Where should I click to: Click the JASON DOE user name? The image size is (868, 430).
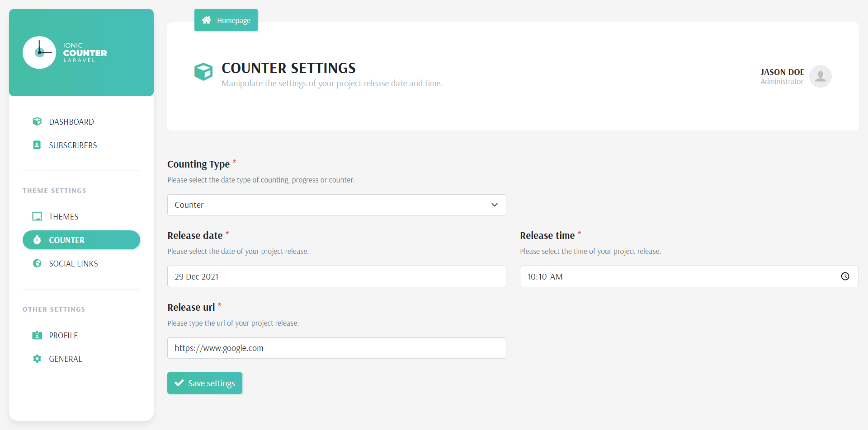(x=783, y=72)
